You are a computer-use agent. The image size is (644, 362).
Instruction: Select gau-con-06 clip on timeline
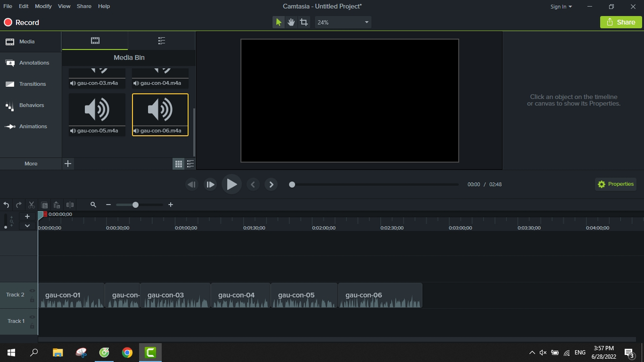pyautogui.click(x=380, y=295)
